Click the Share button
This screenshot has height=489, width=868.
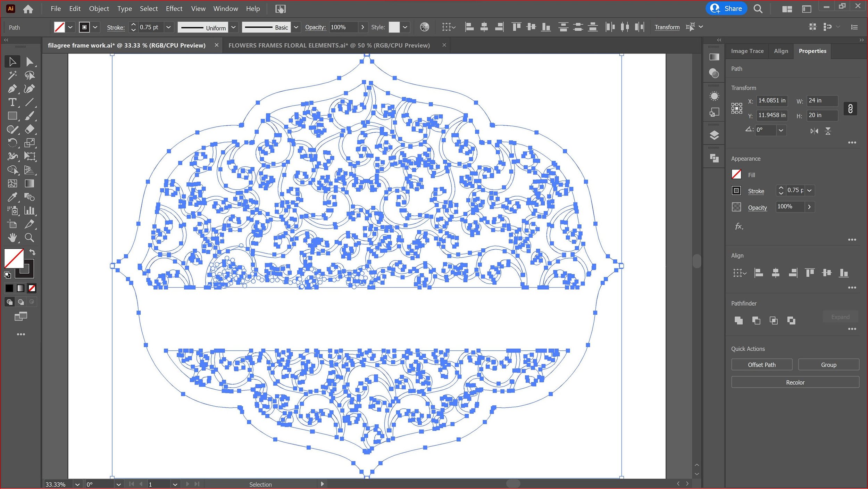[x=726, y=9]
